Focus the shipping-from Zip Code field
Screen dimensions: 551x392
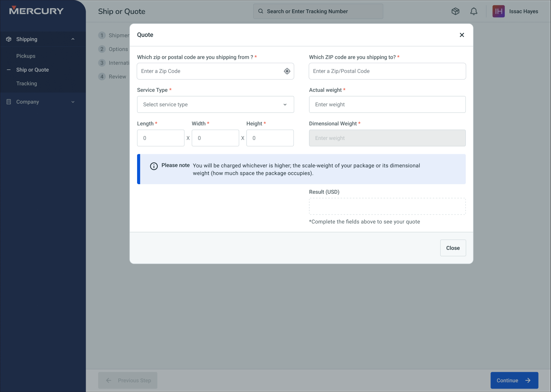pyautogui.click(x=216, y=71)
